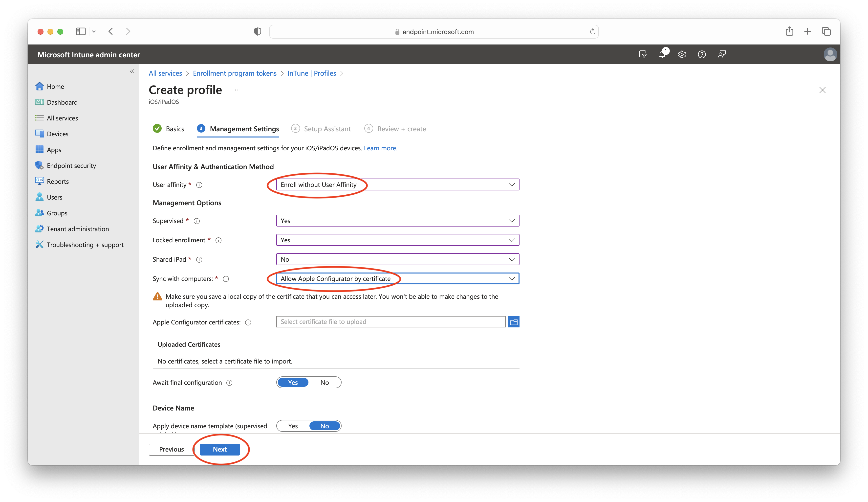Click the Sync with computers info icon
The width and height of the screenshot is (868, 502).
pyautogui.click(x=226, y=279)
